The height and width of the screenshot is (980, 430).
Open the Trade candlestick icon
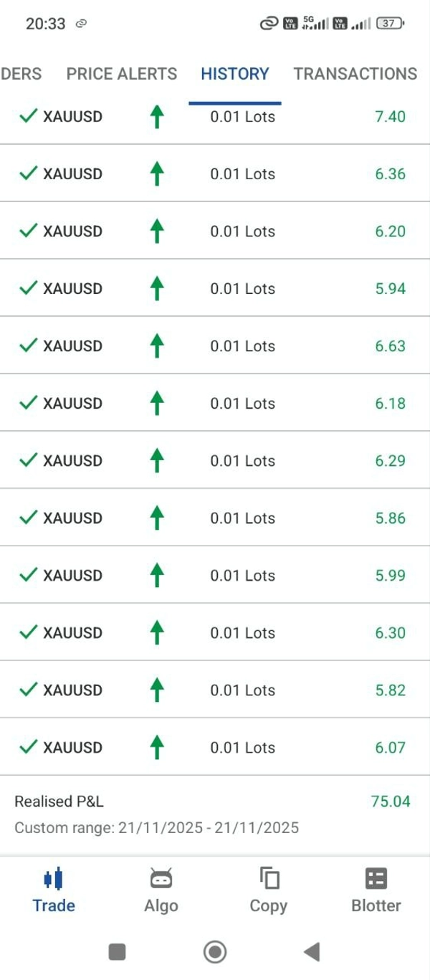[54, 878]
